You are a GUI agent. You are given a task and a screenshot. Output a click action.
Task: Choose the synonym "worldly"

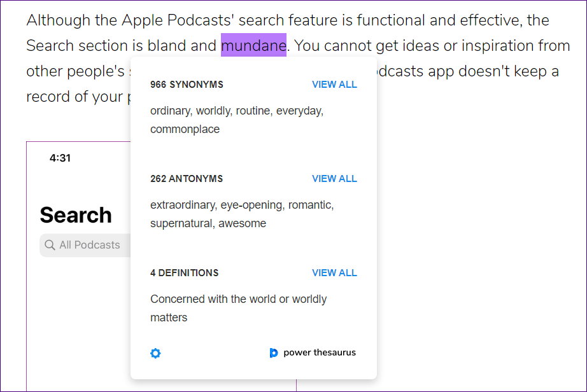[x=213, y=111]
